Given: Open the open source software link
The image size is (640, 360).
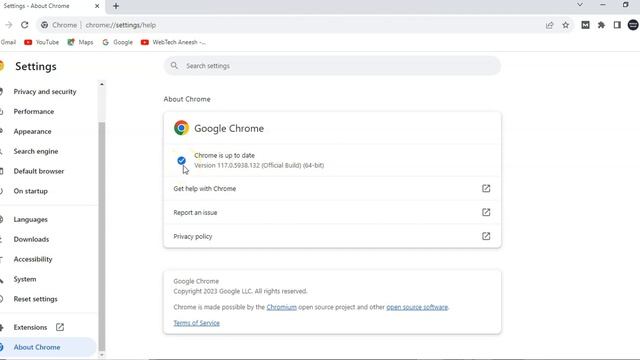Looking at the screenshot, I should tap(417, 307).
